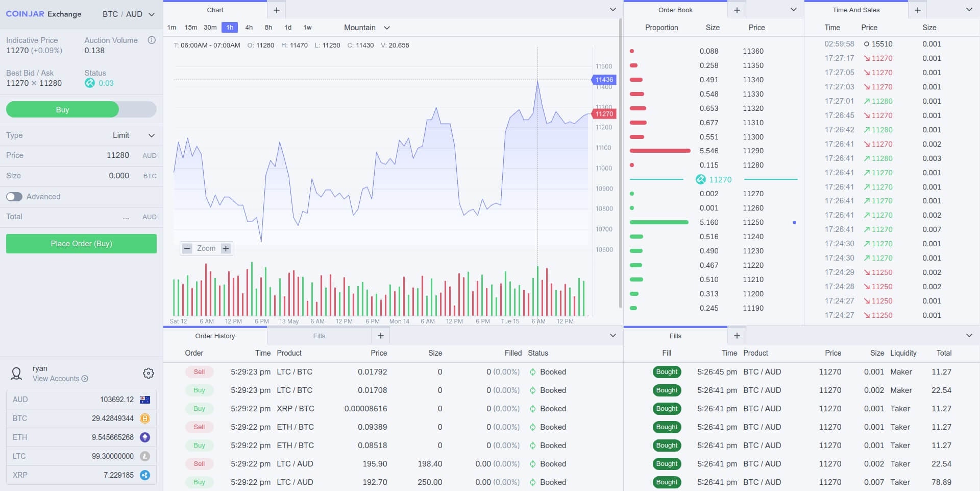Select the 15m chart interval
Screen dimensions: 980x491
tap(191, 28)
